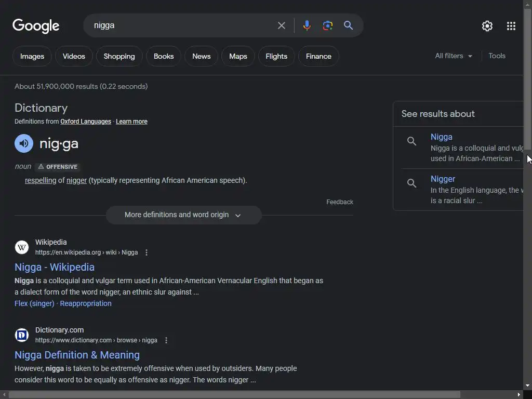Submit search with the magnifier icon

[x=348, y=25]
